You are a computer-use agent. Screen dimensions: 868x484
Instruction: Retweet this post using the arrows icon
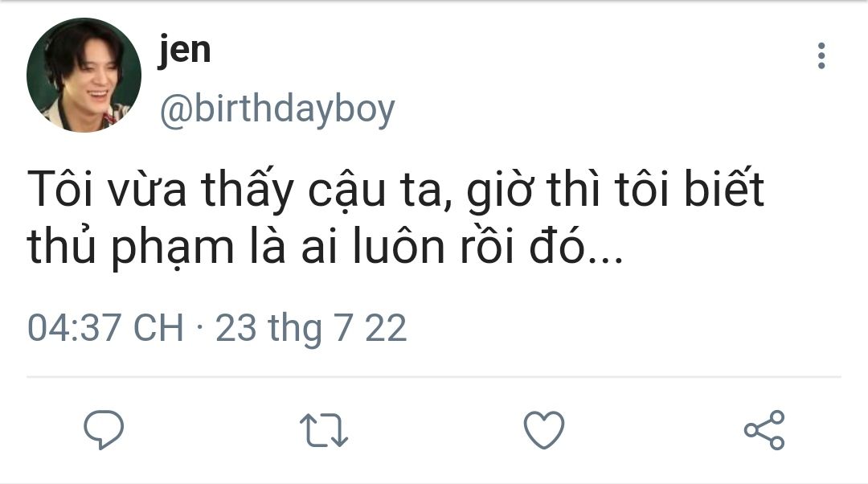point(324,430)
